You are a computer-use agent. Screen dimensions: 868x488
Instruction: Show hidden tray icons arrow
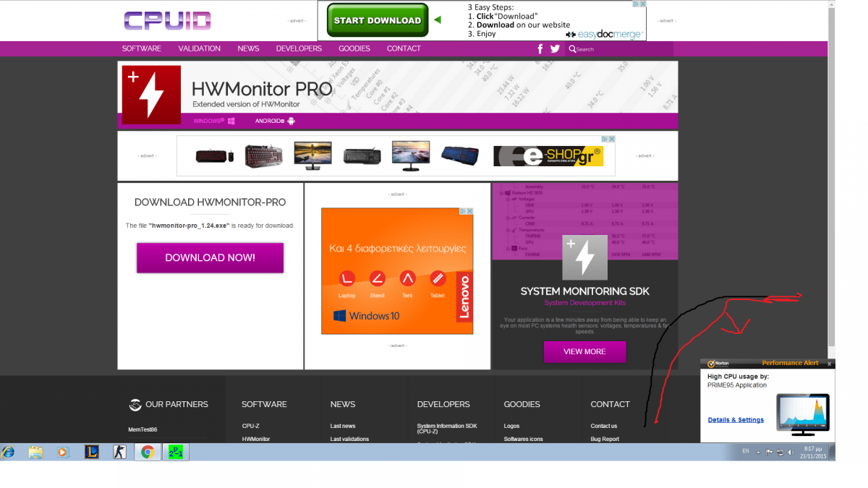[x=758, y=452]
